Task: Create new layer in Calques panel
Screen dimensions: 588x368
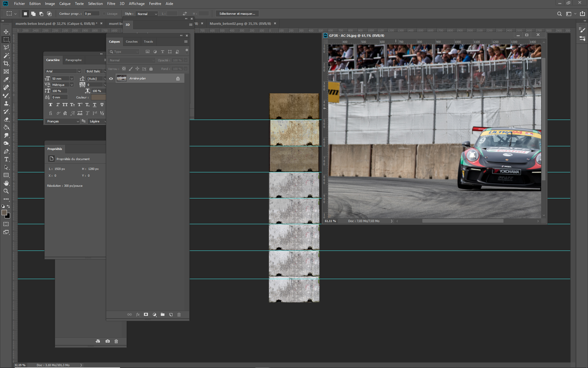Action: point(171,315)
